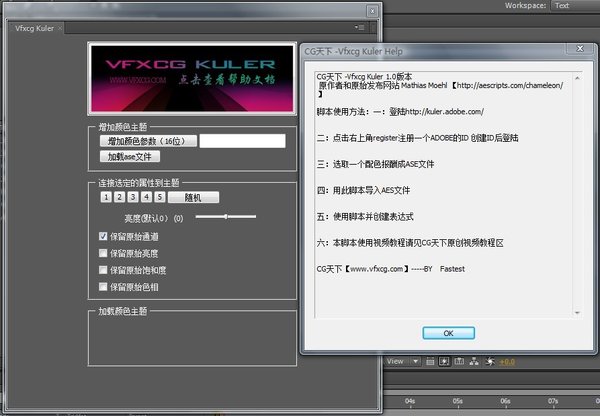Click the timeline button icon in viewer
Image resolution: width=600 pixels, height=416 pixels.
tap(459, 361)
